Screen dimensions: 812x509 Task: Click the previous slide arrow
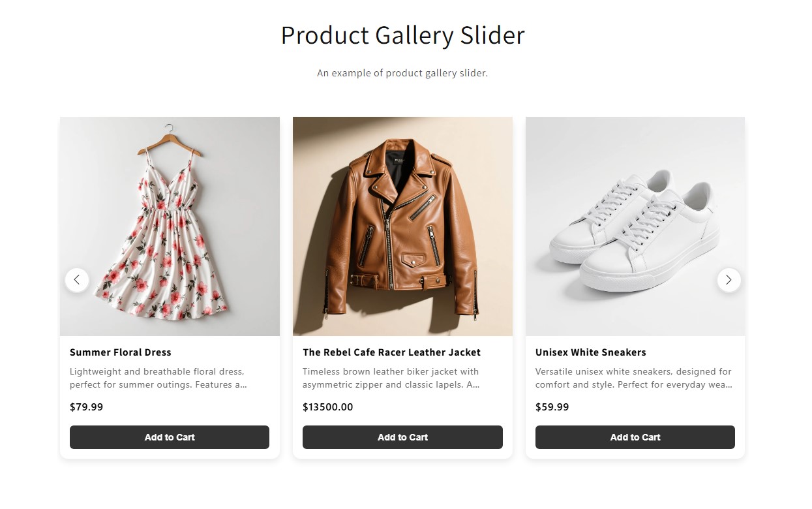click(x=77, y=280)
